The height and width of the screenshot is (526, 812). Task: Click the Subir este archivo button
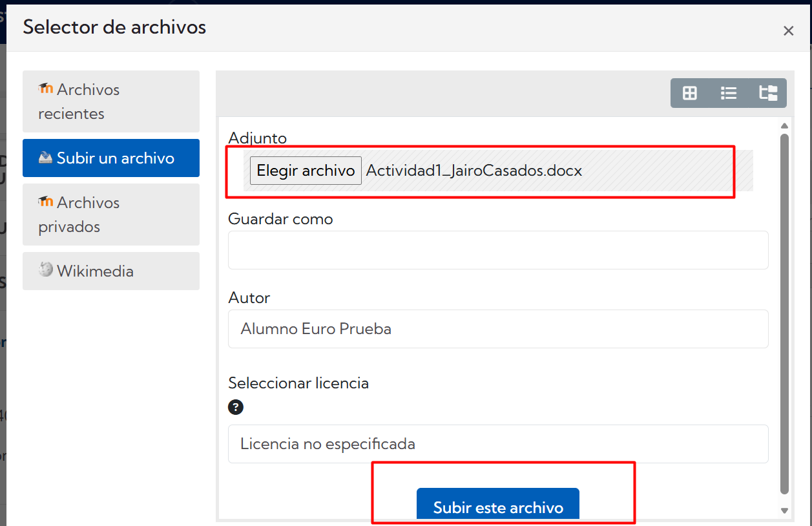[497, 507]
